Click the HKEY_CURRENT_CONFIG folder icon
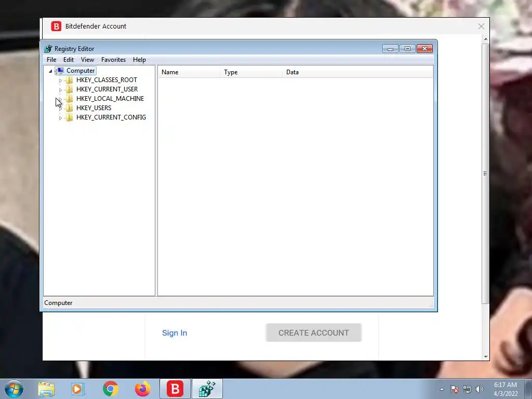The image size is (532, 399). click(69, 117)
